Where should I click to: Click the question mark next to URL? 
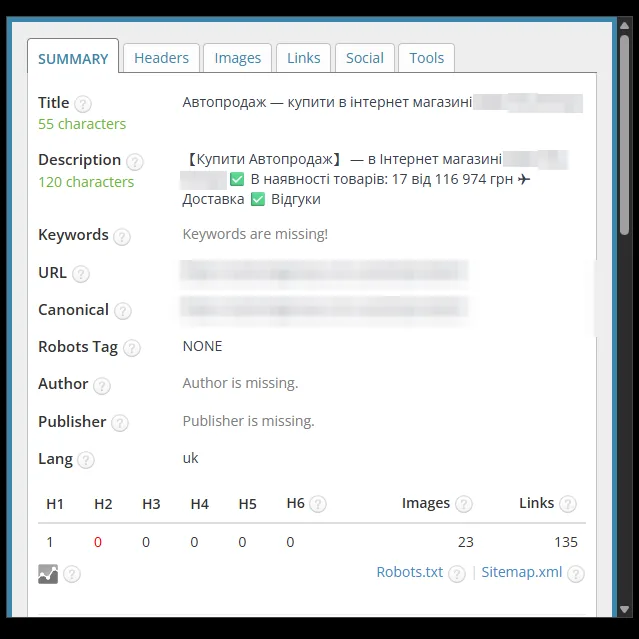[x=81, y=274]
